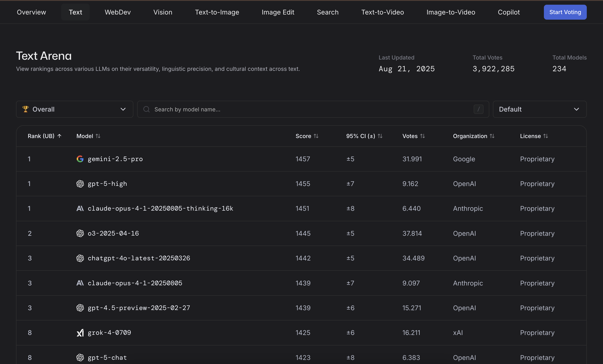Toggle Rank (UB) sort direction arrow
The width and height of the screenshot is (603, 364).
click(59, 136)
